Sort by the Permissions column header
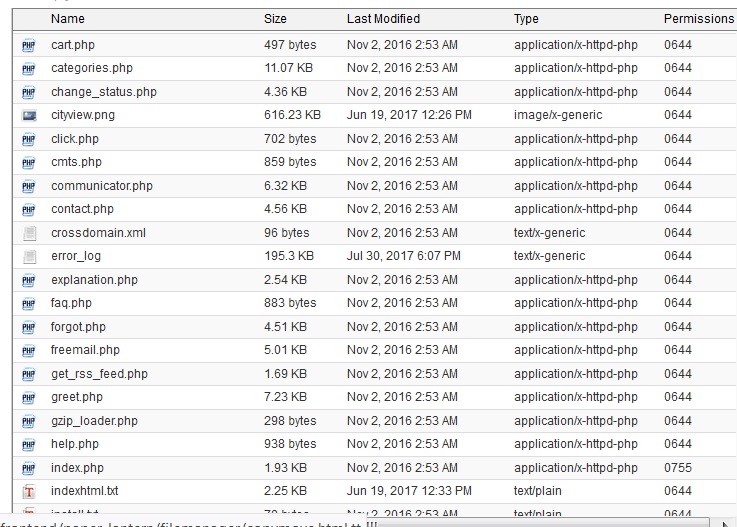Viewport: 737px width, 527px height. coord(698,19)
